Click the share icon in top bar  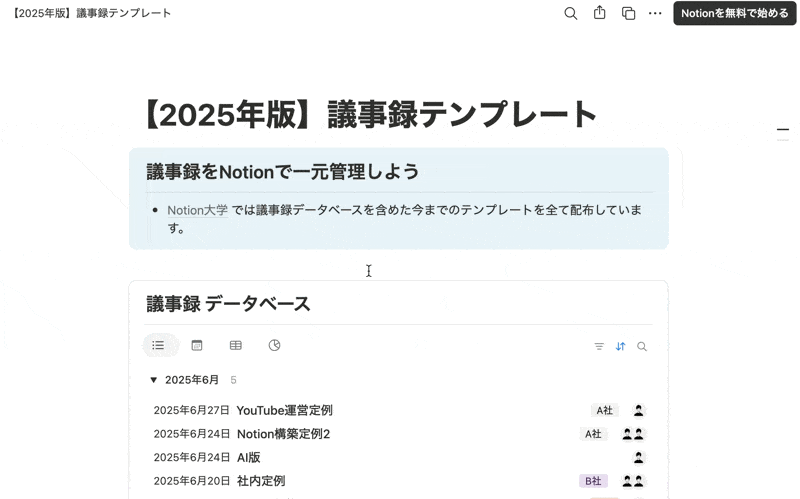(599, 13)
